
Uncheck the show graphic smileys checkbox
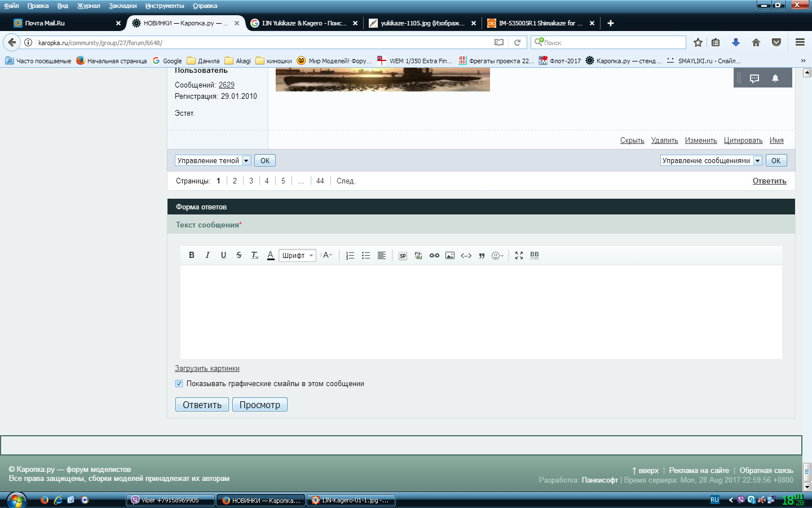pyautogui.click(x=179, y=384)
